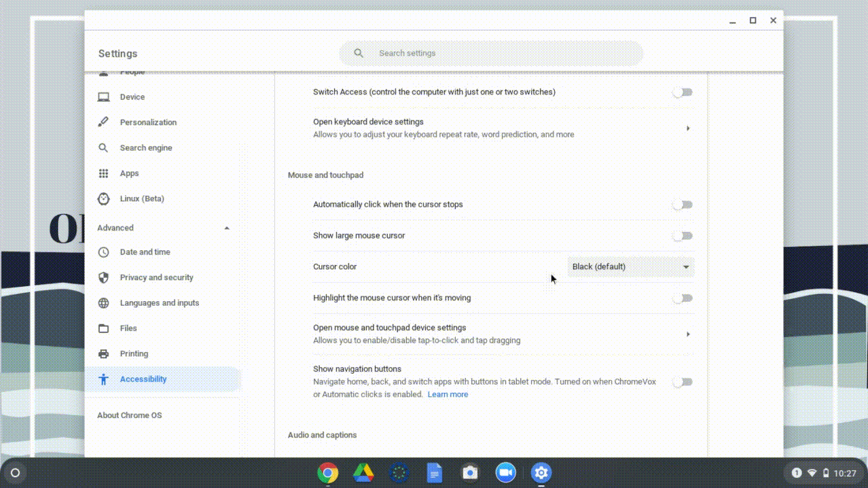
Task: Expand Open keyboard device settings
Action: click(x=687, y=128)
